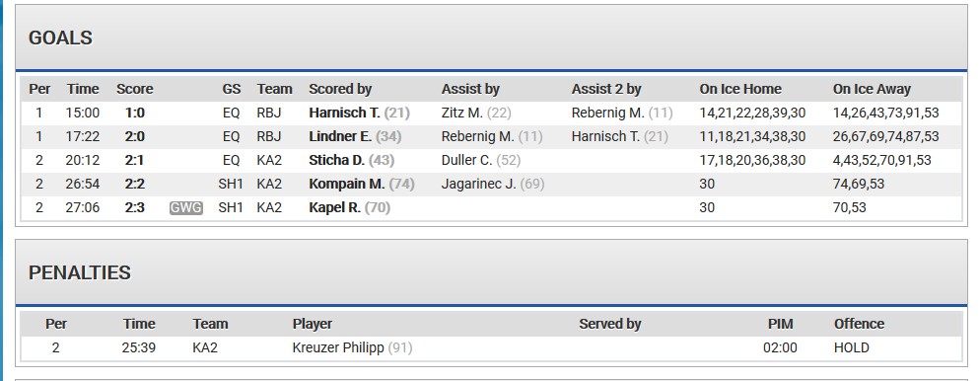Viewport: 980px width, 381px height.
Task: Open Kompain M. (74) player link
Action: click(361, 184)
